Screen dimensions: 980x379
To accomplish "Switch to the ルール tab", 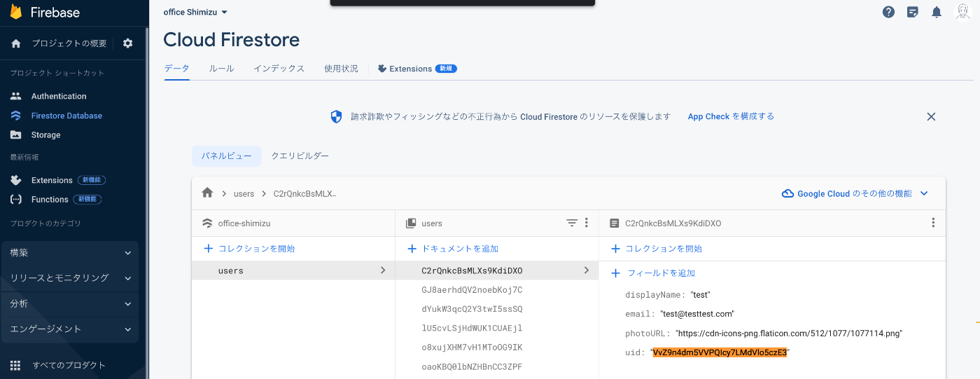I will point(221,69).
